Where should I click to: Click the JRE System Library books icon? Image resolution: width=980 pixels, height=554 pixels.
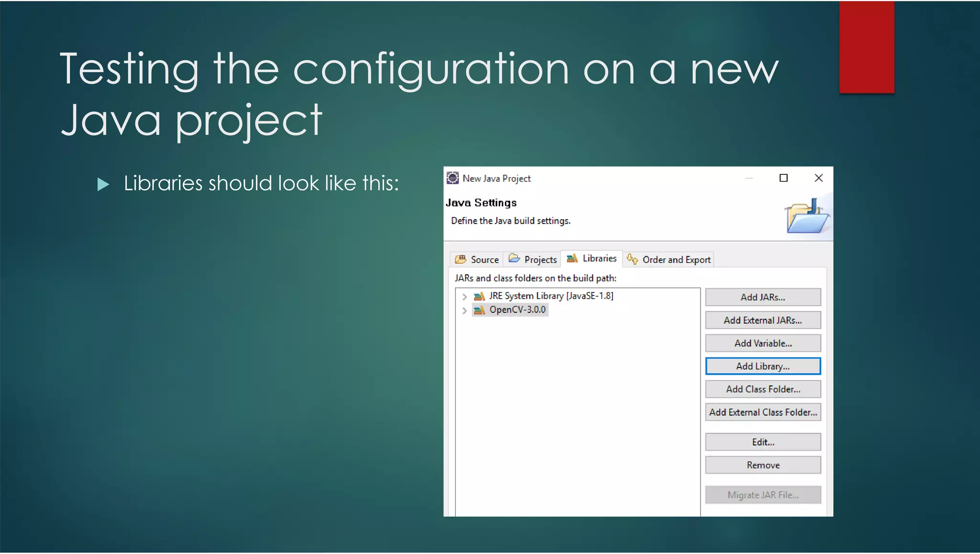pos(479,296)
